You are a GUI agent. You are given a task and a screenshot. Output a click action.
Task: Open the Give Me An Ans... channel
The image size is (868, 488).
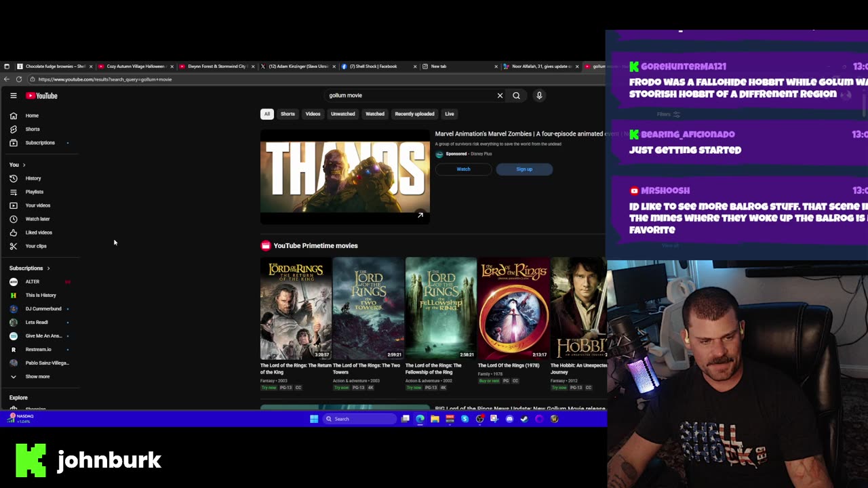click(x=43, y=336)
